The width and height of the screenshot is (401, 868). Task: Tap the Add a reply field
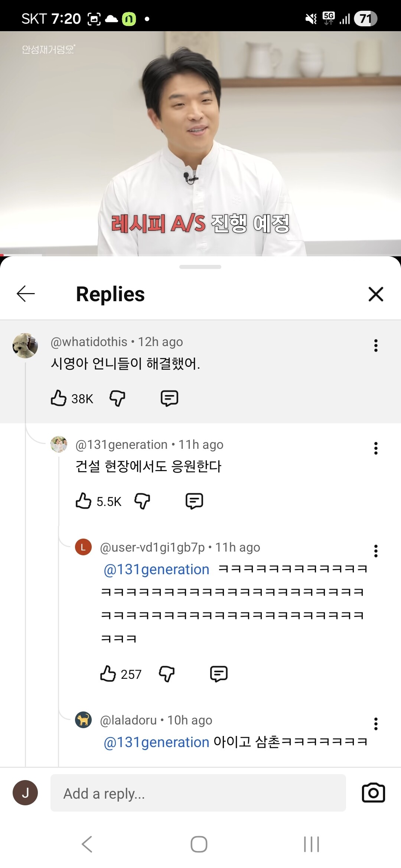pos(198,793)
